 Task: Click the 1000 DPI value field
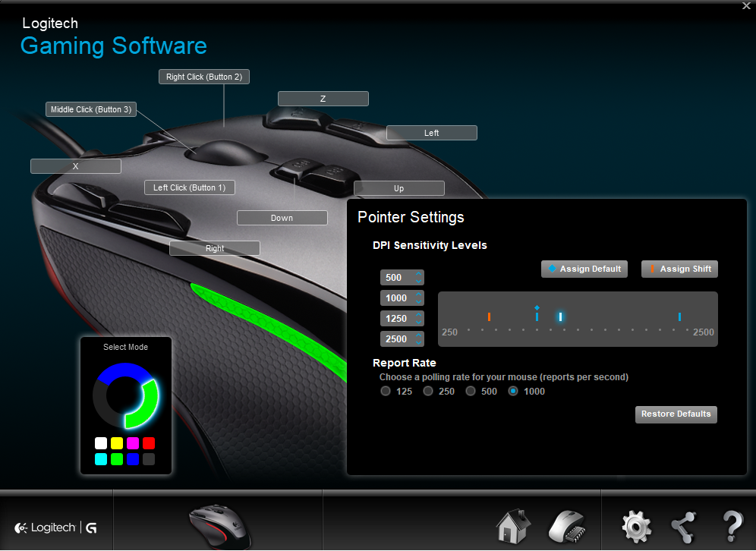[x=397, y=298]
